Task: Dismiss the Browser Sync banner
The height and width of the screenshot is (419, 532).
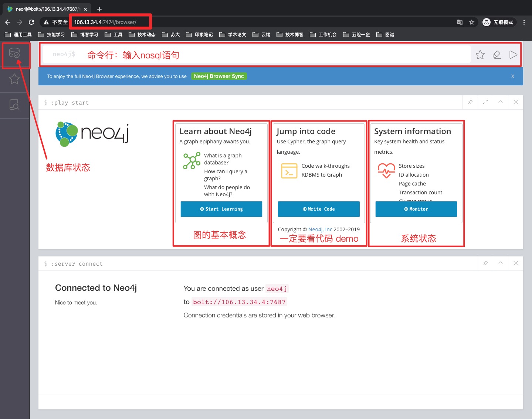Action: (x=513, y=76)
